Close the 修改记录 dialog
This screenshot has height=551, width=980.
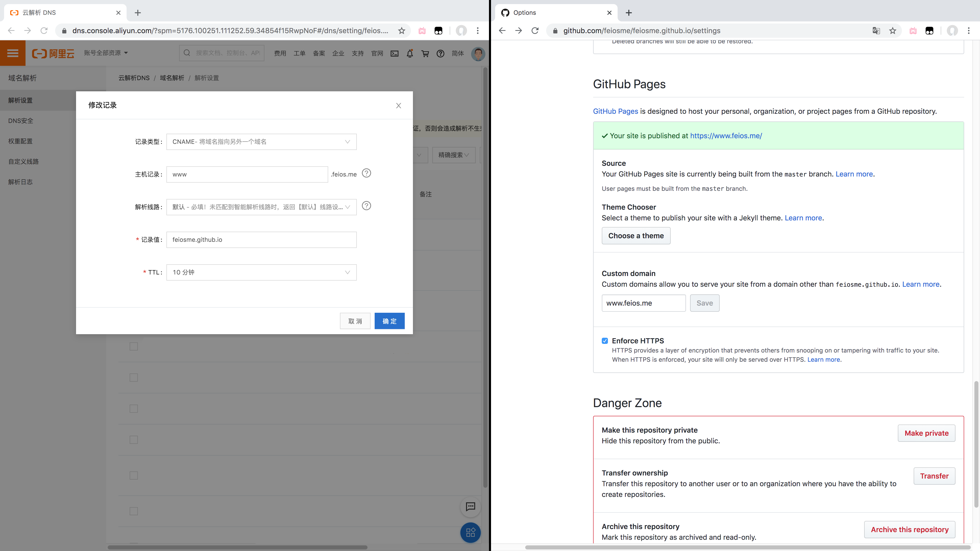(398, 105)
